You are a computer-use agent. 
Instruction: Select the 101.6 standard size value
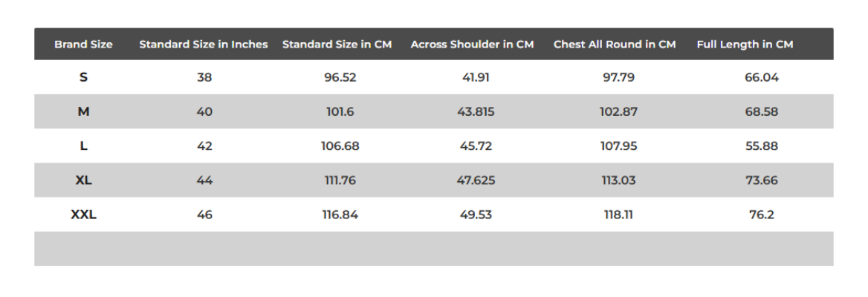coord(340,112)
